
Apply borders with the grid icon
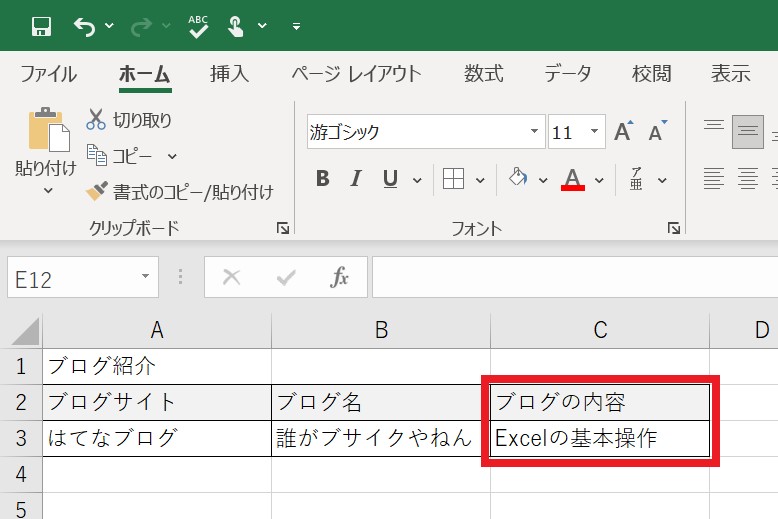(x=453, y=179)
